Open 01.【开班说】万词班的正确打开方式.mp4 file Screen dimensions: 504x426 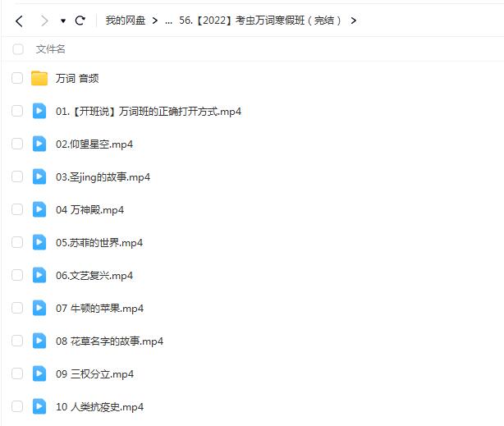(x=149, y=112)
